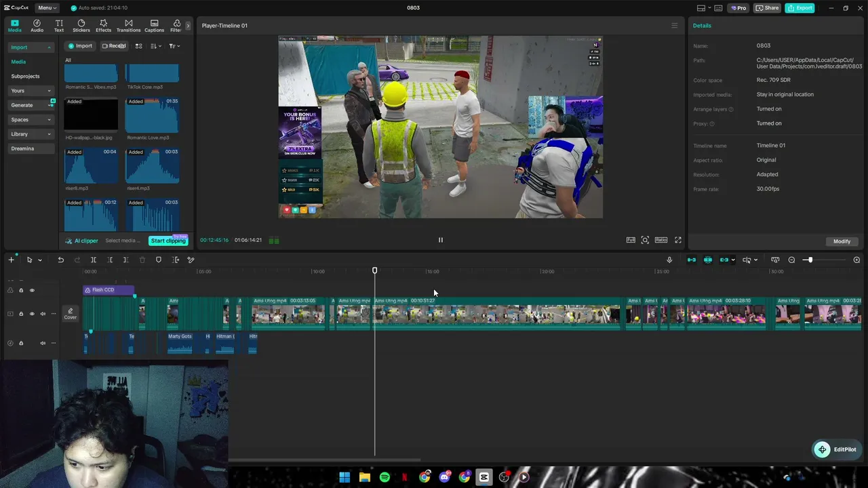Open the player zoom-to-fit tool

click(645, 240)
